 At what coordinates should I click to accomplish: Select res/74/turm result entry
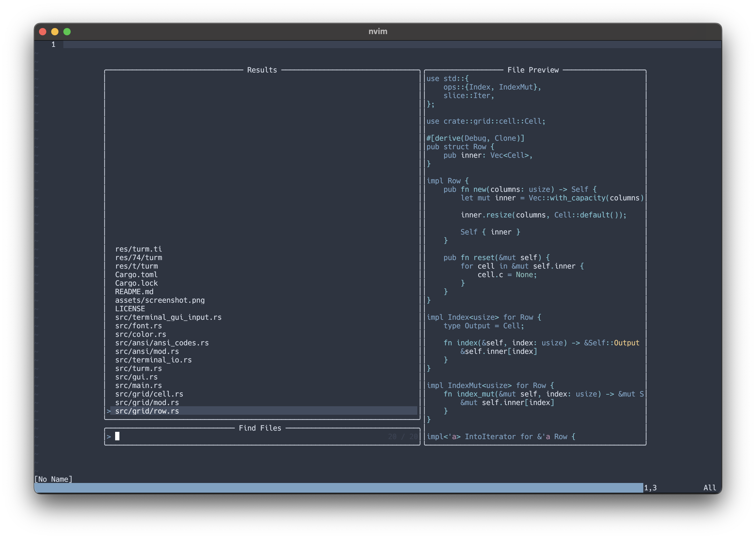(x=139, y=258)
